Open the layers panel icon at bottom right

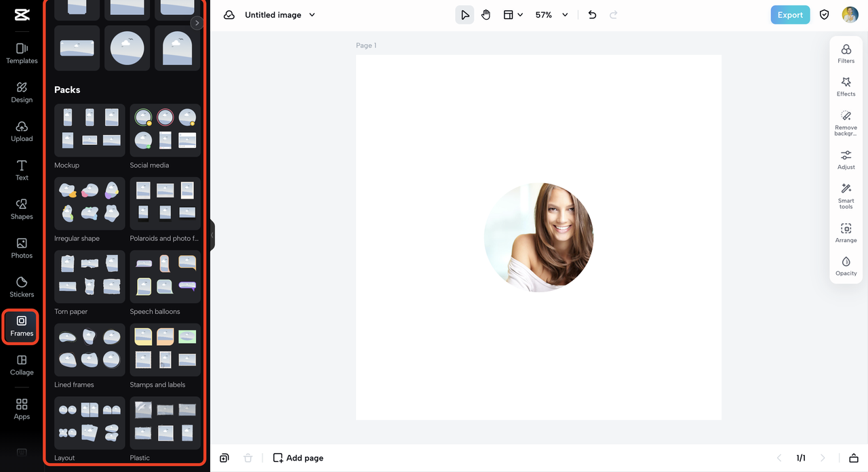pyautogui.click(x=854, y=458)
